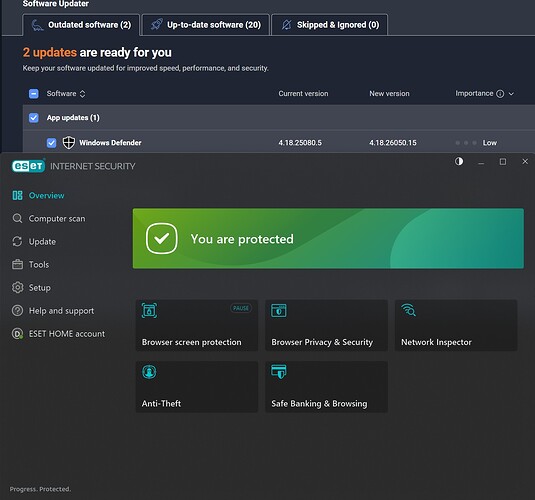Viewport: 535px width, 500px height.
Task: Switch to Up-to-date software (20) tab
Action: (x=205, y=25)
